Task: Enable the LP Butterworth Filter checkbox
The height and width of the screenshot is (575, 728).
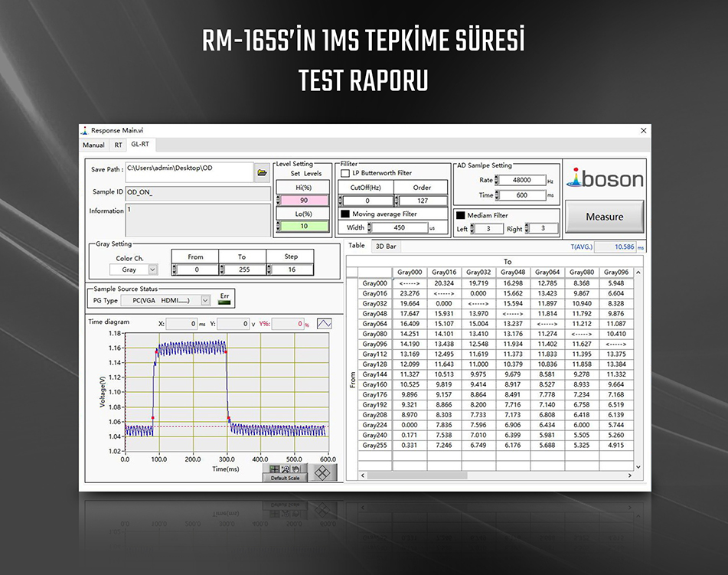Action: coord(345,173)
